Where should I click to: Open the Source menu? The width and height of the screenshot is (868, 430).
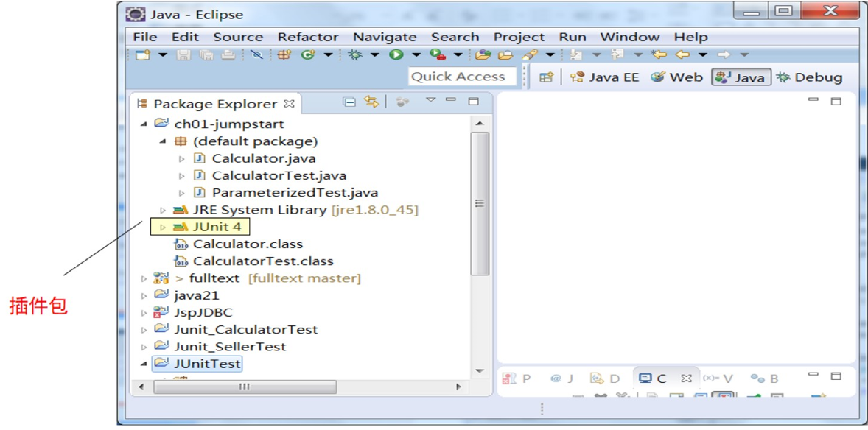[x=238, y=37]
